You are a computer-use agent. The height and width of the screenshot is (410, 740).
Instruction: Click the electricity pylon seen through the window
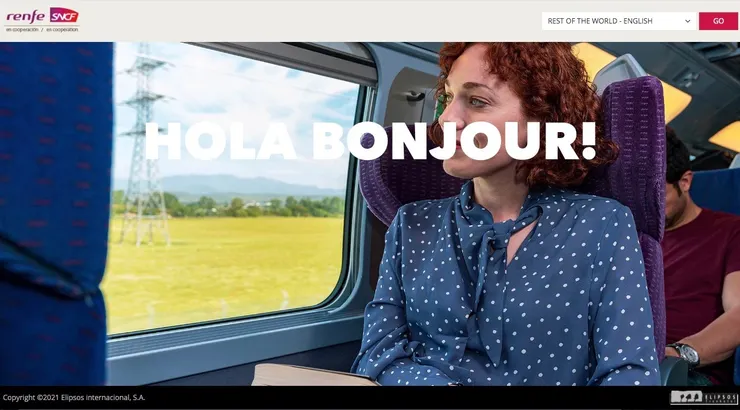(144, 144)
